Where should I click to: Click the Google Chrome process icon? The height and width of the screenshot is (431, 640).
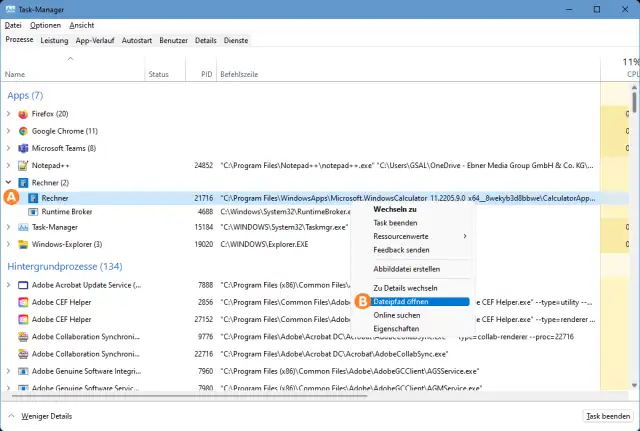point(23,131)
